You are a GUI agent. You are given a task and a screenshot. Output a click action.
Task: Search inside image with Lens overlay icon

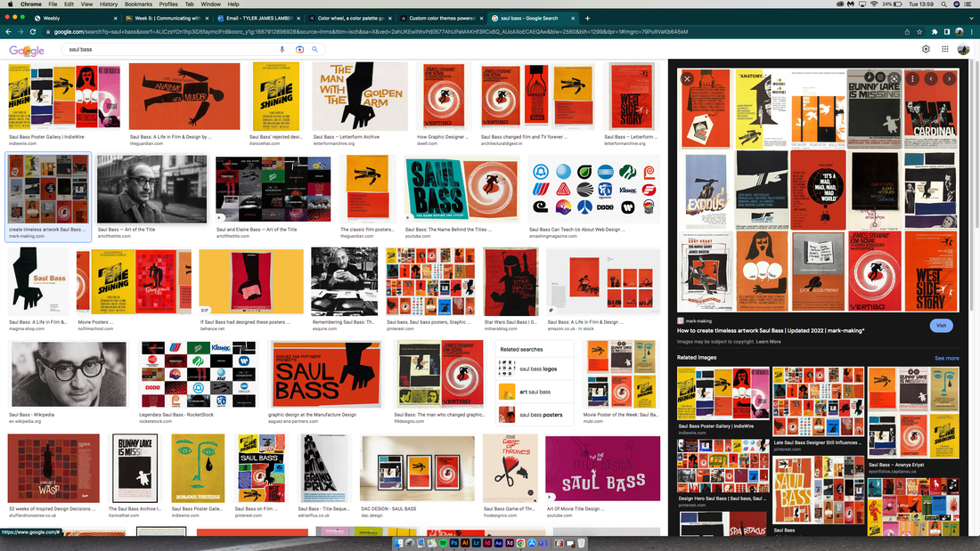click(x=894, y=78)
